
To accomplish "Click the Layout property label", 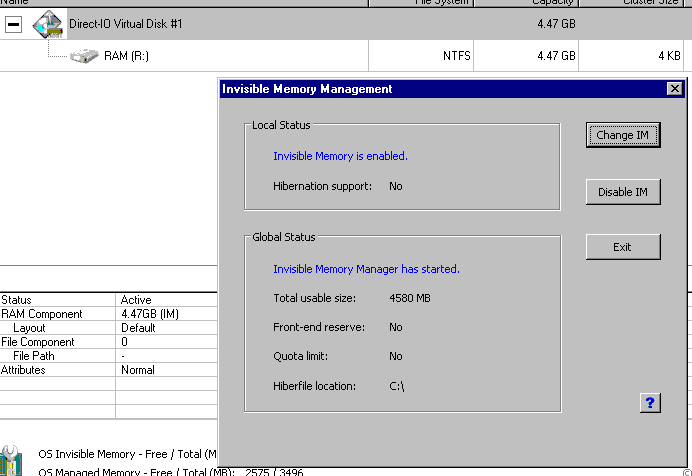I will coord(29,328).
